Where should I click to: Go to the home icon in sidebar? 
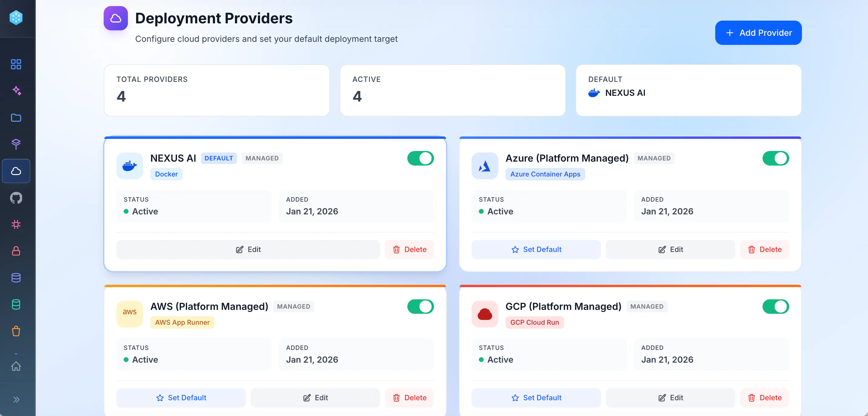pos(16,366)
